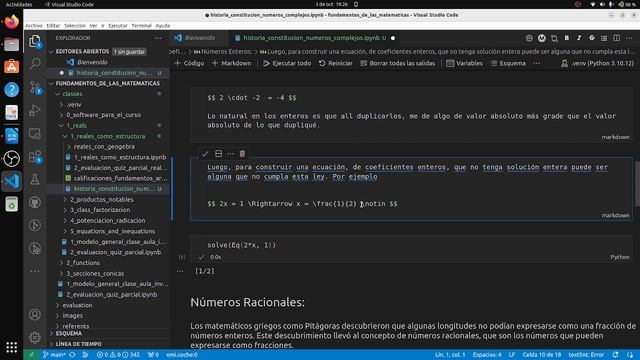Show applications grid in the dock
Image resolution: width=640 pixels, height=360 pixels.
pos(11,347)
